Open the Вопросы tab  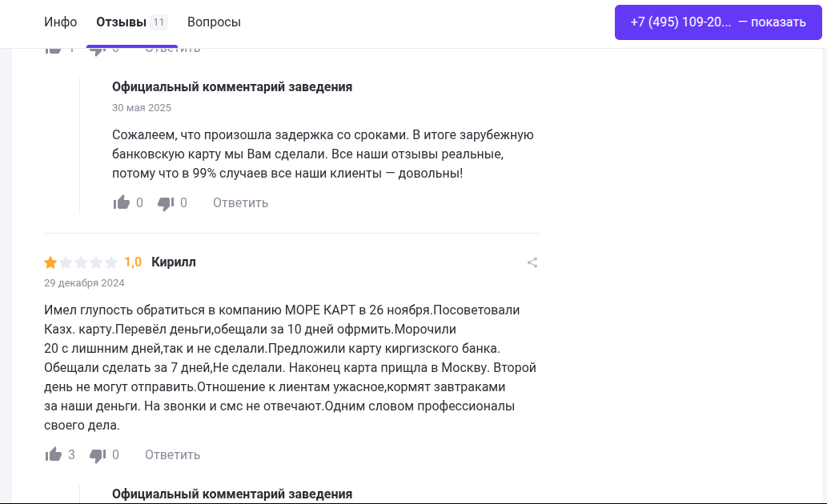[x=214, y=22]
